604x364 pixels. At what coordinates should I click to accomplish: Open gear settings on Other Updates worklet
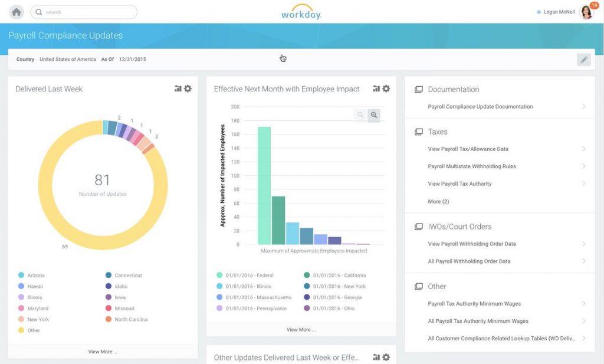(386, 357)
